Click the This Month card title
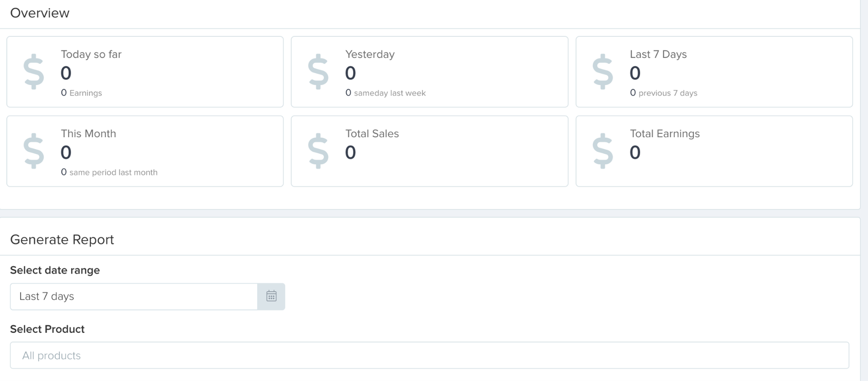 [88, 133]
